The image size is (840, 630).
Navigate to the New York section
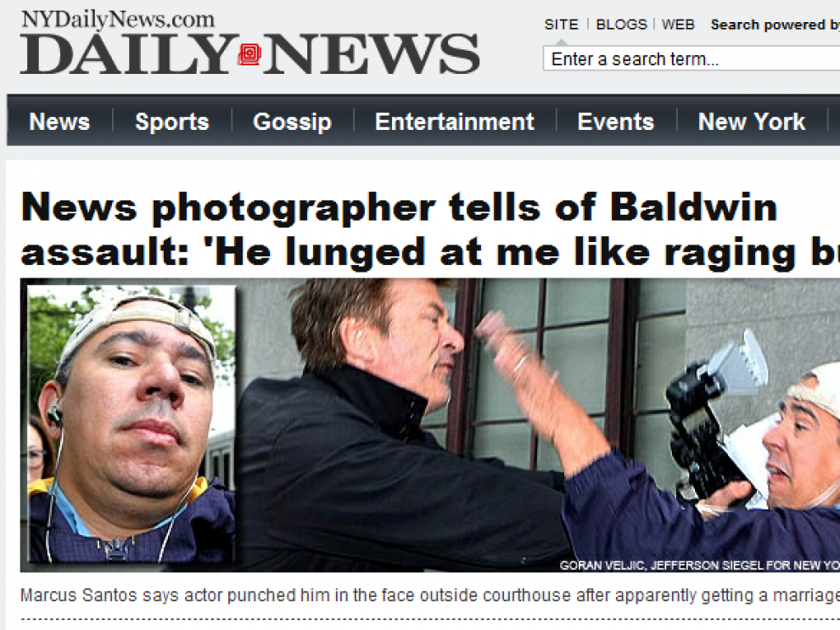coord(752,121)
